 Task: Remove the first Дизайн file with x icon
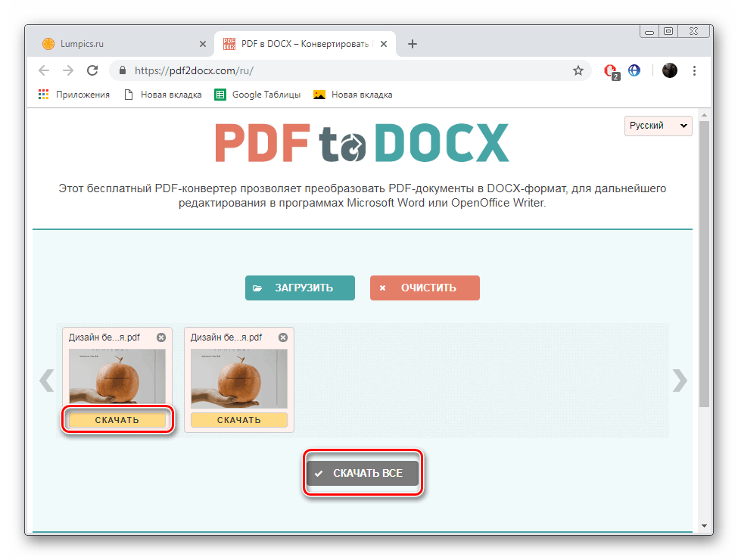pos(161,338)
